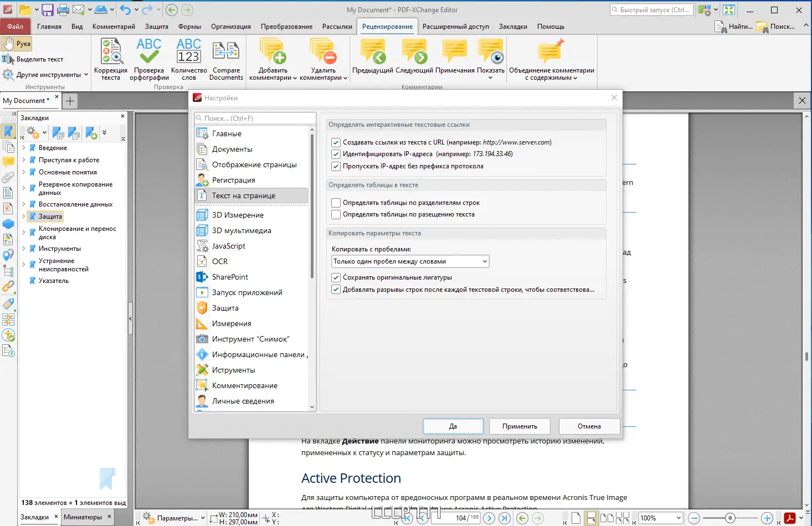This screenshot has width=812, height=526.
Task: Select the Hand (Рука) tool
Action: (17, 44)
